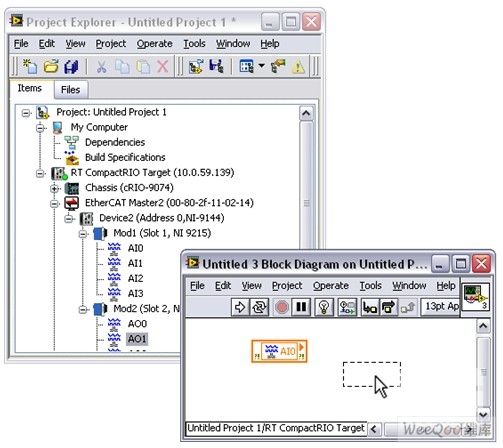Screen dimensions: 503x448
Task: Select the AO1 tree item
Action: point(137,339)
